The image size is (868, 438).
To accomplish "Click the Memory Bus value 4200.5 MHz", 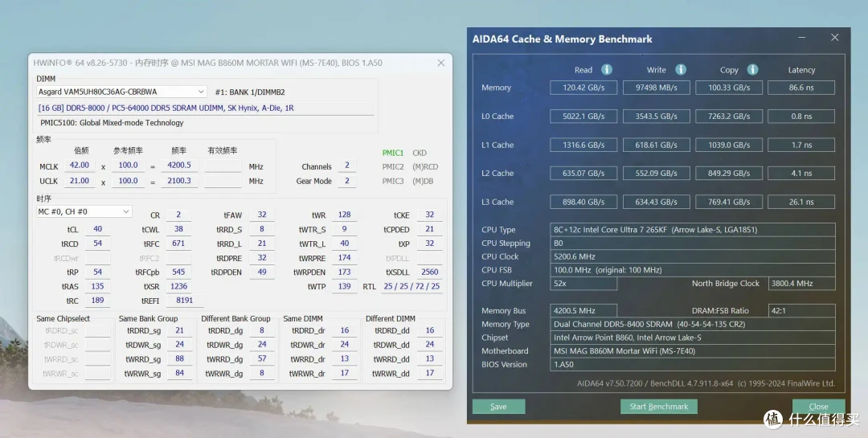I will point(583,311).
